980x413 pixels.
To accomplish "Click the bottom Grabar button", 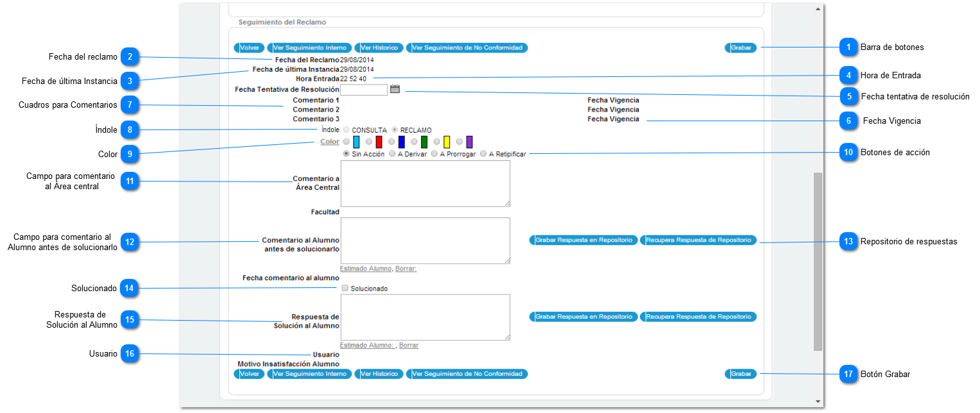I will point(741,374).
